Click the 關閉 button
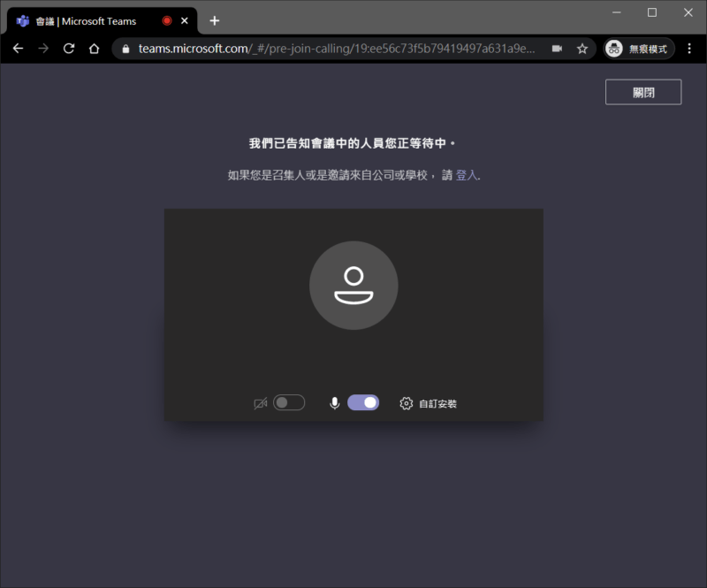Image resolution: width=707 pixels, height=588 pixels. click(642, 92)
